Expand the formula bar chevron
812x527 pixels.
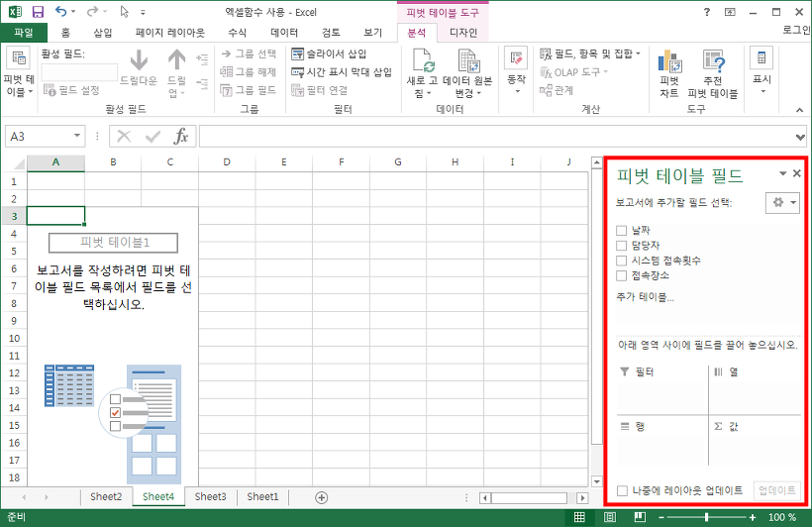coord(800,137)
